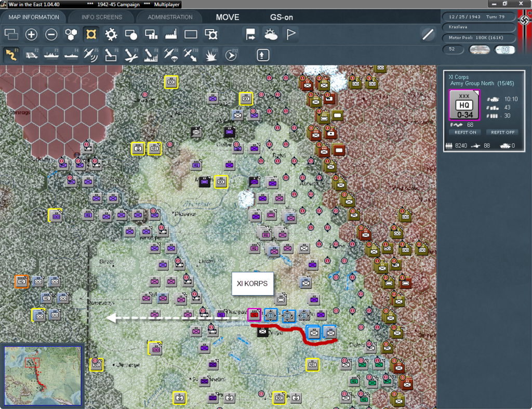Click the value 43 in unit panel
Image resolution: width=532 pixels, height=409 pixels.
tap(507, 107)
